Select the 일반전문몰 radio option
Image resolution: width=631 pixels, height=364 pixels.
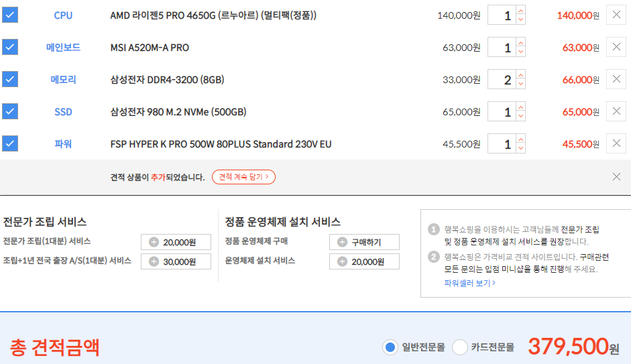390,347
